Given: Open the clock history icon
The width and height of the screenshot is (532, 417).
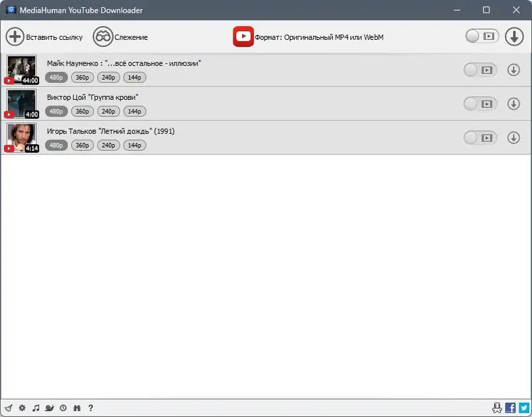Looking at the screenshot, I should point(64,408).
